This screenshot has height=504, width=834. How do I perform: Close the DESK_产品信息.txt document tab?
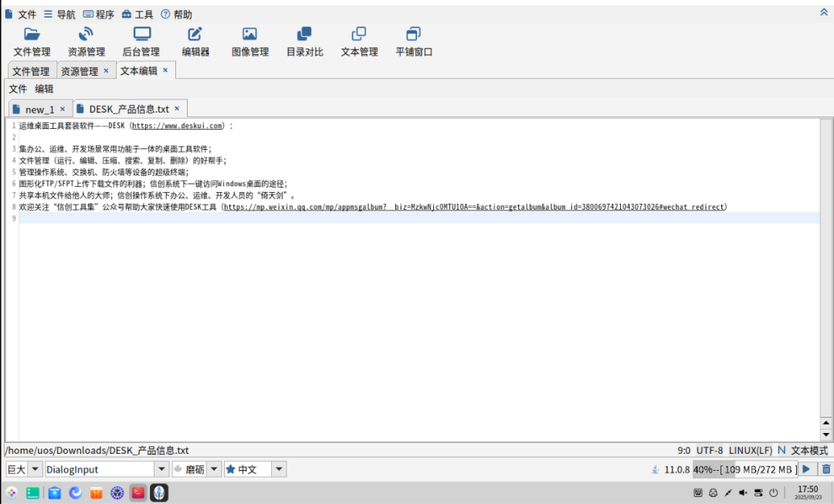click(x=177, y=109)
